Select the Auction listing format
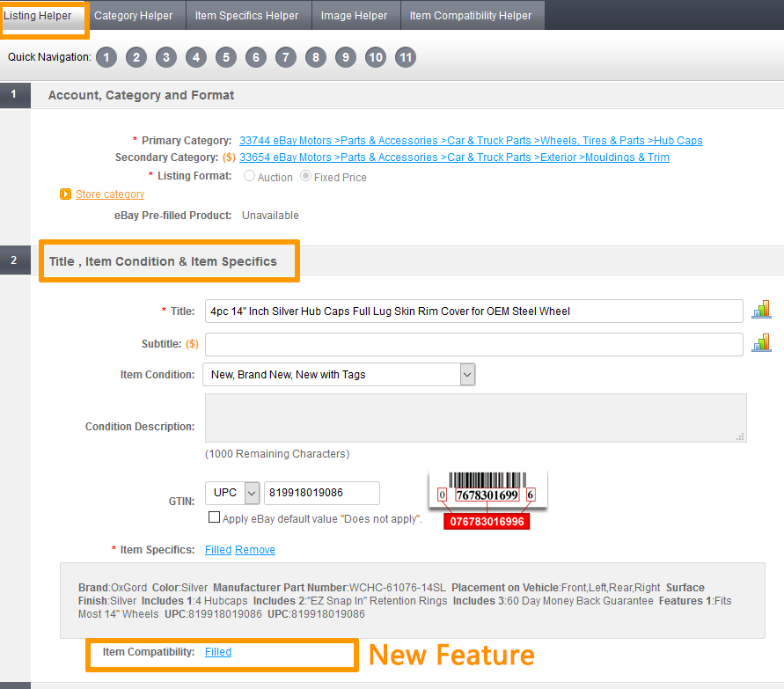The height and width of the screenshot is (689, 784). 250,177
